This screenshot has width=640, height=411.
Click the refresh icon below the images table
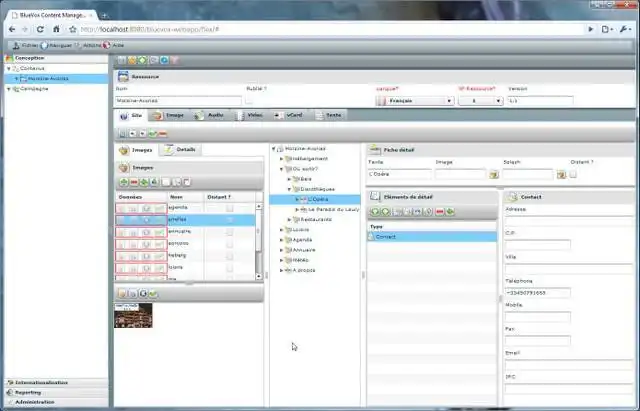click(143, 293)
